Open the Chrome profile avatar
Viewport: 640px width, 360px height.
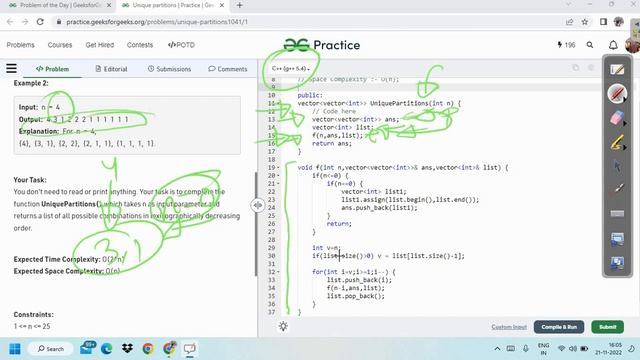(618, 22)
